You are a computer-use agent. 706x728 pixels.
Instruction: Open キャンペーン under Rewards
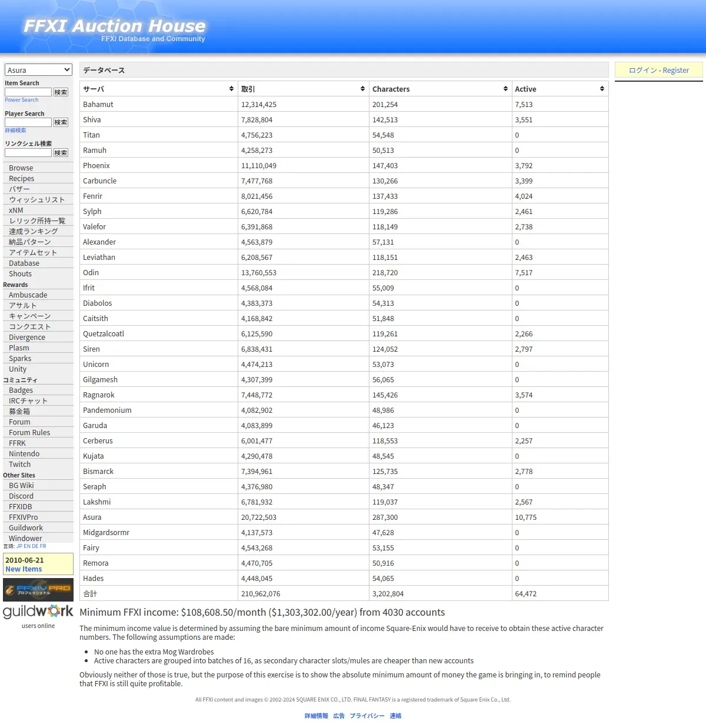click(38, 316)
